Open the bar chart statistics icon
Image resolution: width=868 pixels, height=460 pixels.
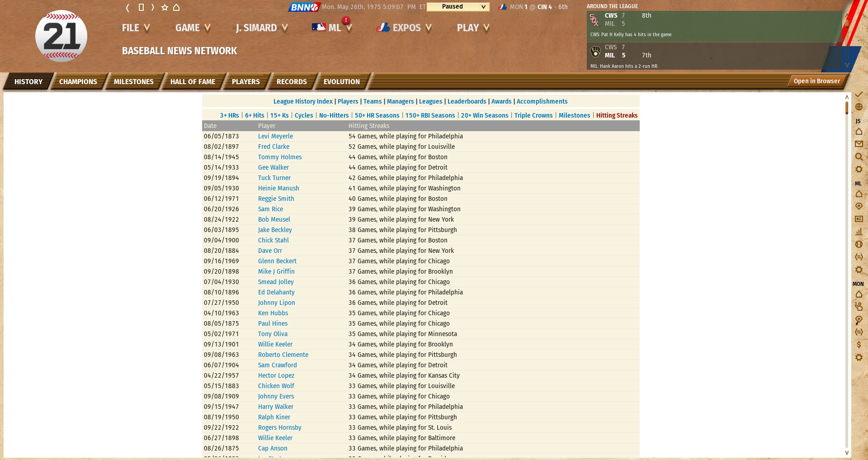(859, 232)
